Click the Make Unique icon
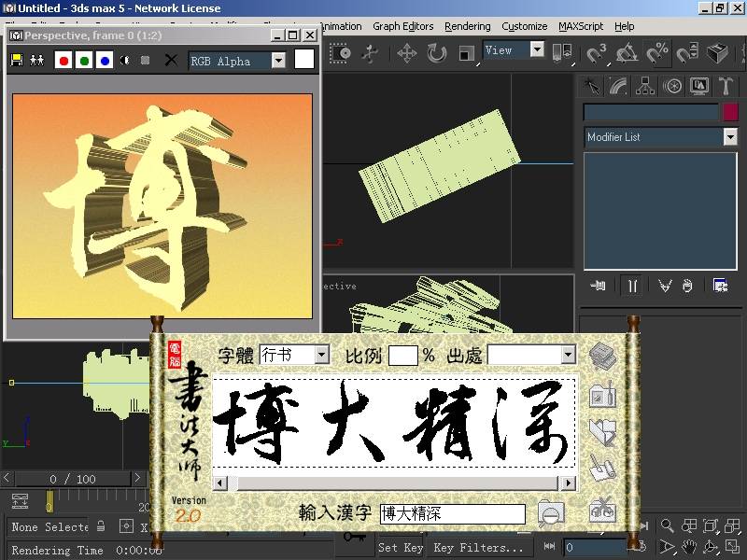Screen dimensions: 747x560 coord(665,286)
